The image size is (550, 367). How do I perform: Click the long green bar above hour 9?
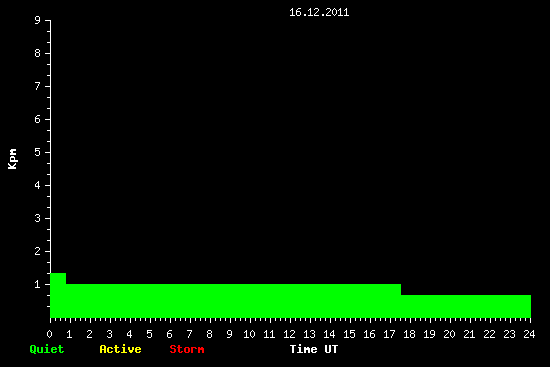233,301
